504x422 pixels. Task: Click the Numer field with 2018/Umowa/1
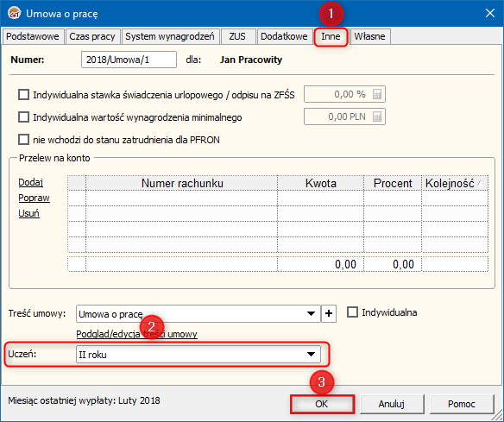pos(129,60)
